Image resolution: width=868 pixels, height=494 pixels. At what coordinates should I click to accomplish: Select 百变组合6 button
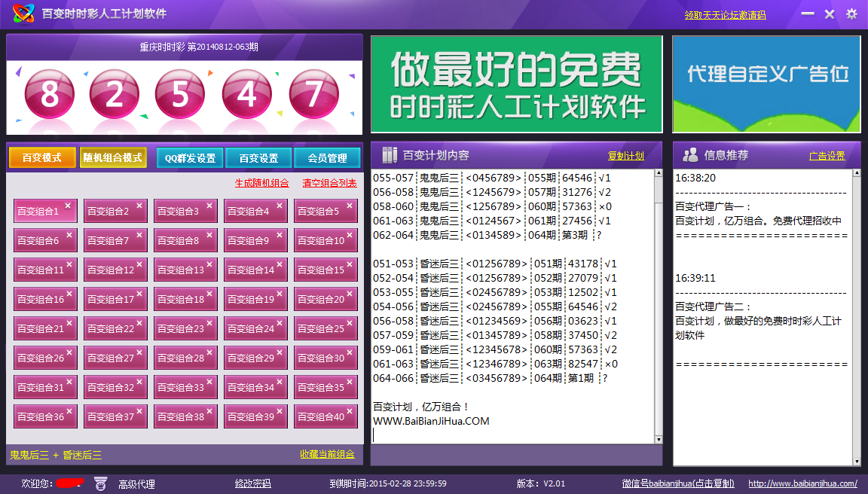click(45, 241)
